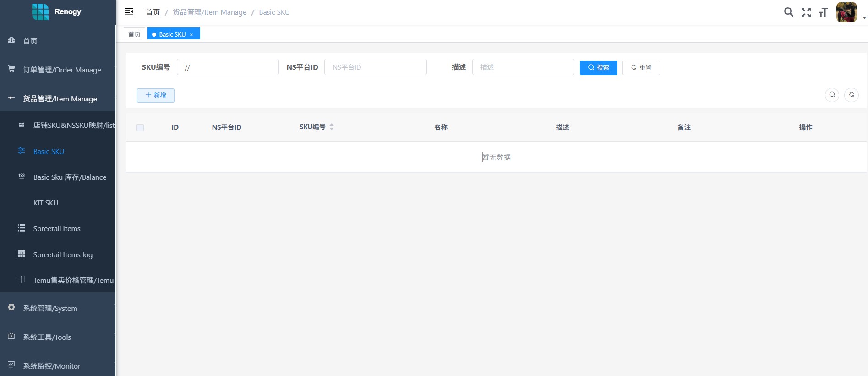Focus the NS平台ID input field
The image size is (868, 376).
[x=375, y=67]
